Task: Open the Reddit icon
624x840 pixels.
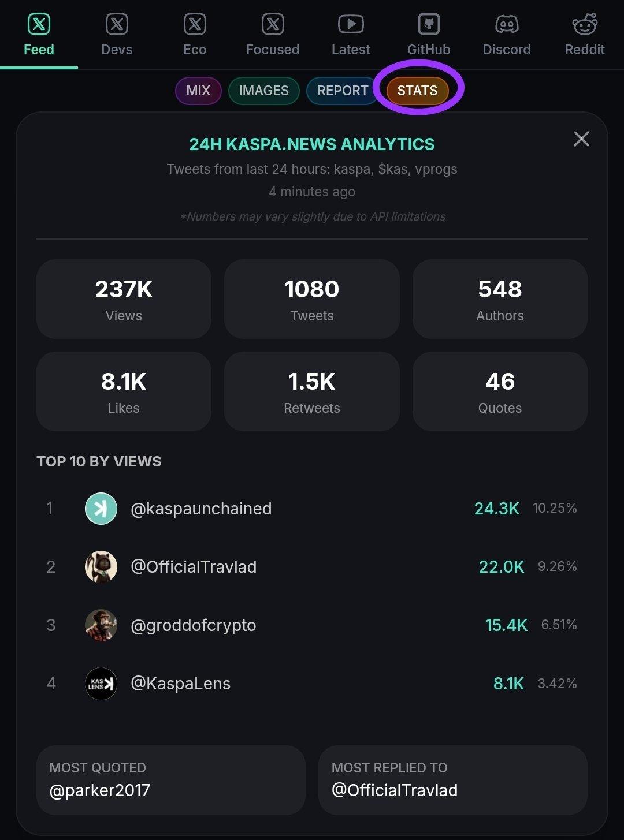Action: point(585,24)
